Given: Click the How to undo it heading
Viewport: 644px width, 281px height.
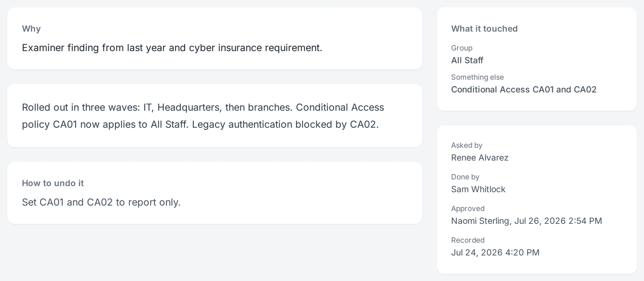Looking at the screenshot, I should (53, 183).
